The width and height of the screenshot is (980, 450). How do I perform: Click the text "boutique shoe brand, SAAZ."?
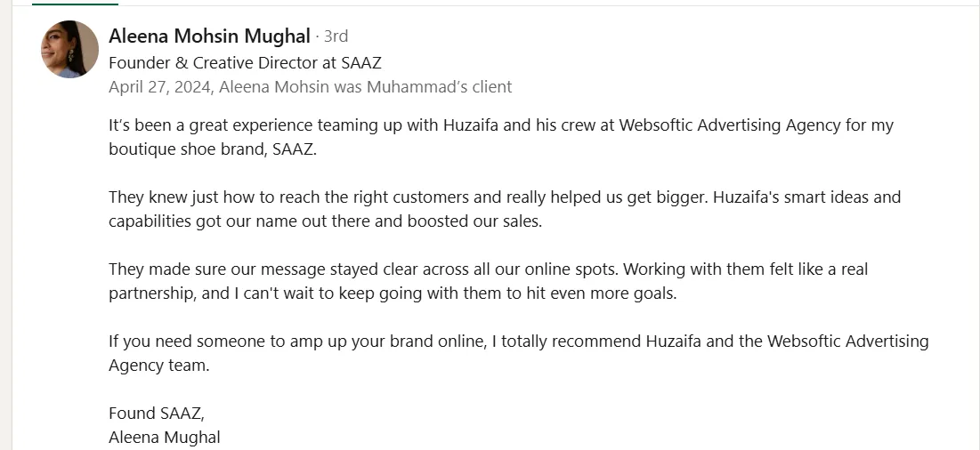(x=213, y=149)
